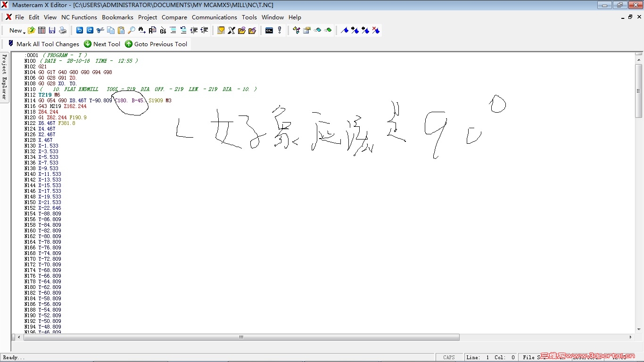Click the black console window icon

coord(269,30)
